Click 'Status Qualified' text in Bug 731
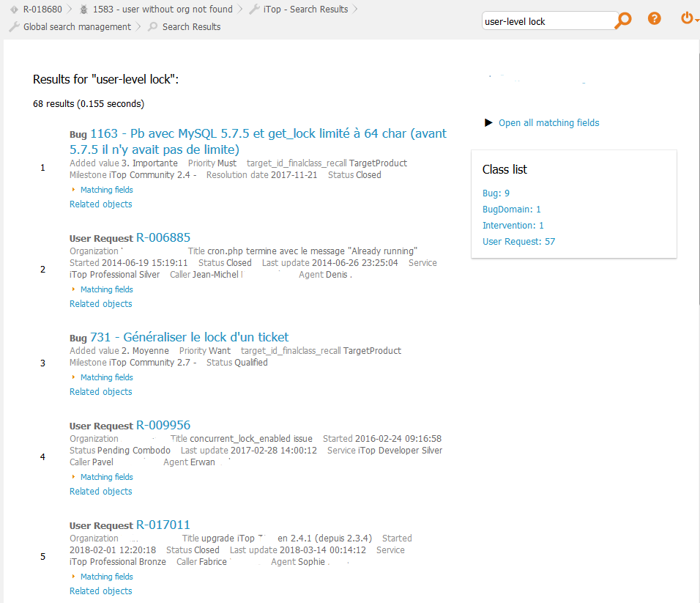700x603 pixels. [x=237, y=362]
